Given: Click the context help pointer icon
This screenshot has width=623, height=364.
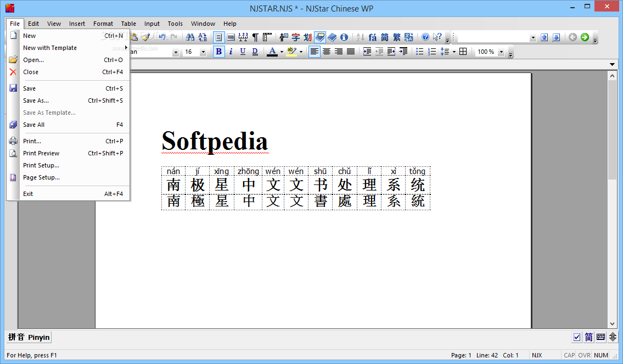Looking at the screenshot, I should pos(437,37).
